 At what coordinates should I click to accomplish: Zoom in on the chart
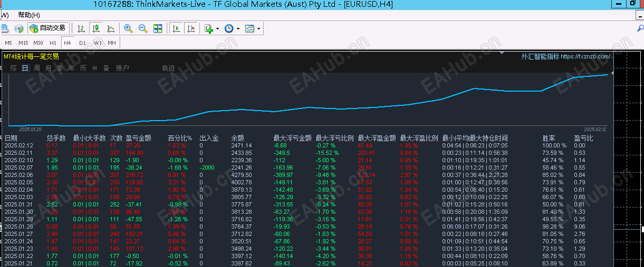point(128,28)
